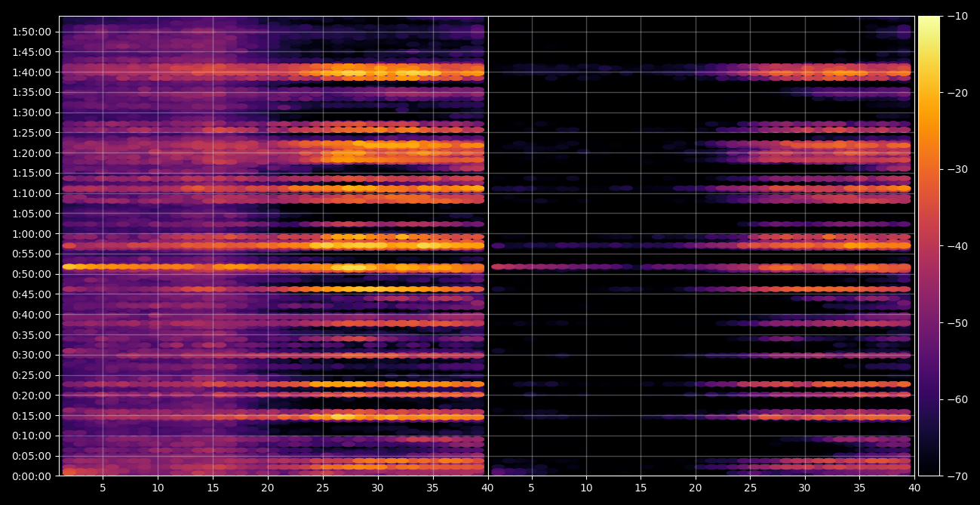Click the 0:15:00 y-axis tick label
Image resolution: width=980 pixels, height=505 pixels.
(31, 416)
